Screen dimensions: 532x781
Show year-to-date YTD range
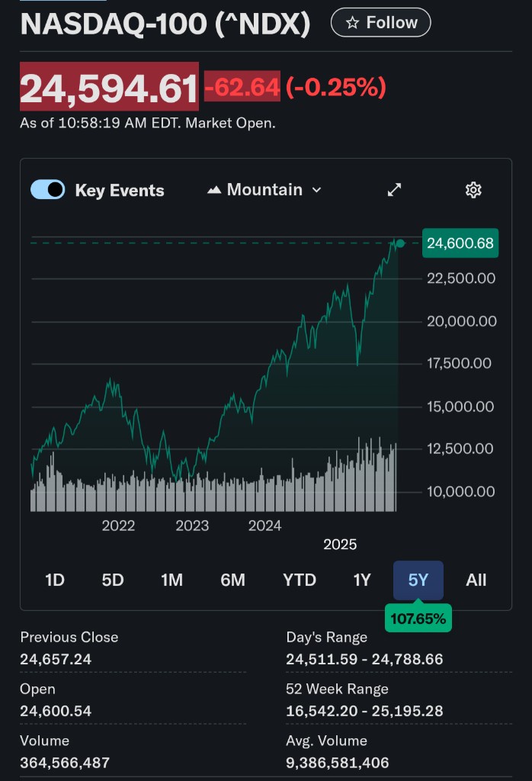[x=300, y=580]
